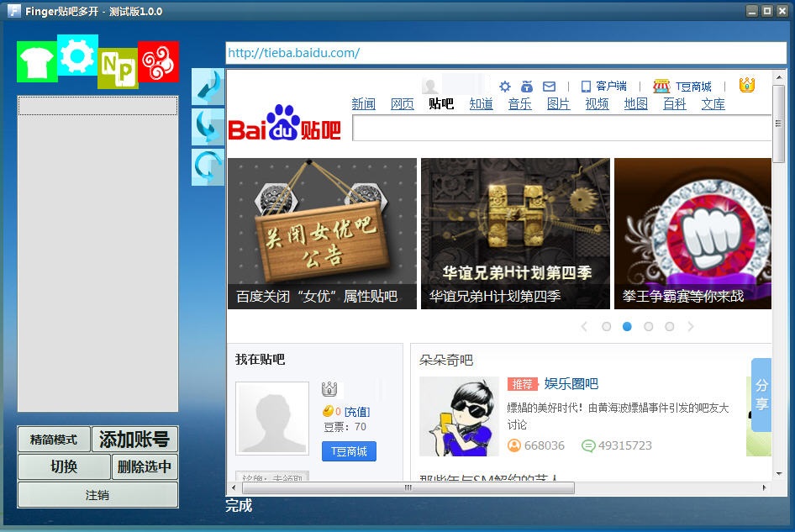The image size is (795, 532).
Task: Open the 关闭女优吧公告 banner
Action: tap(322, 234)
